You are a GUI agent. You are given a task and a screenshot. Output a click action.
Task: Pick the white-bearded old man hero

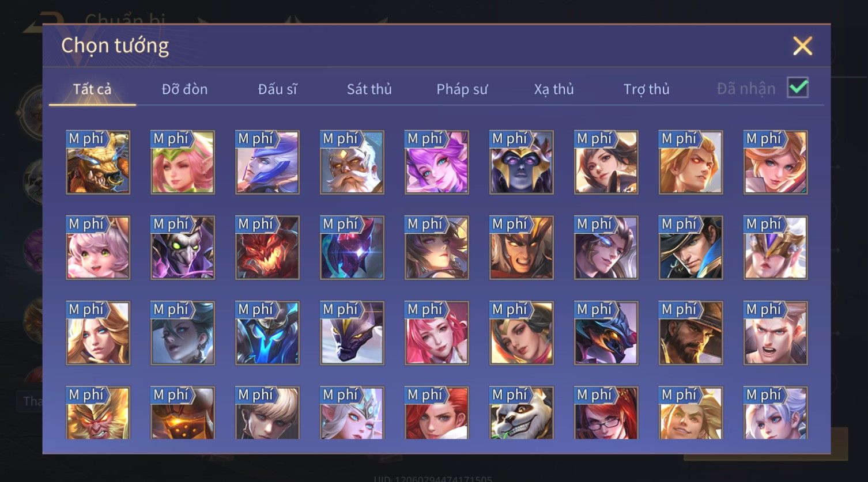352,162
